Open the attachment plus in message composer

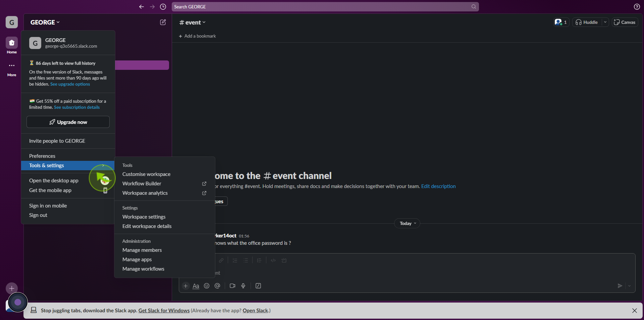[185, 286]
